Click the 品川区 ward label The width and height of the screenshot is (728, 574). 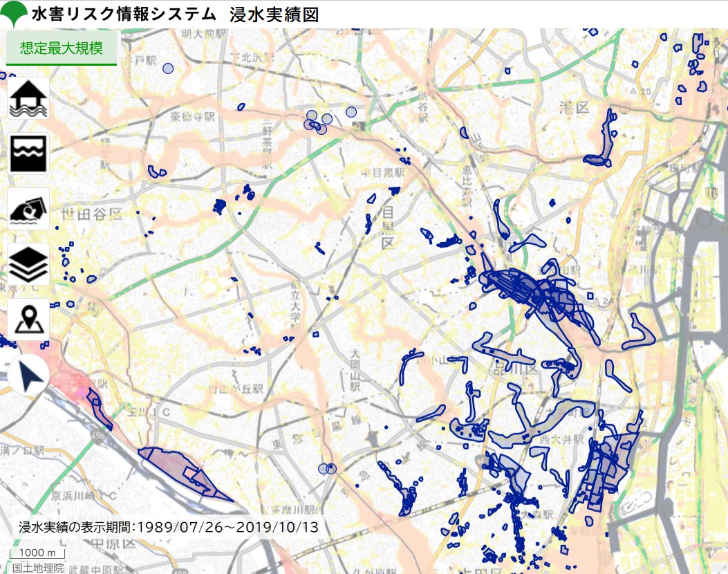515,369
